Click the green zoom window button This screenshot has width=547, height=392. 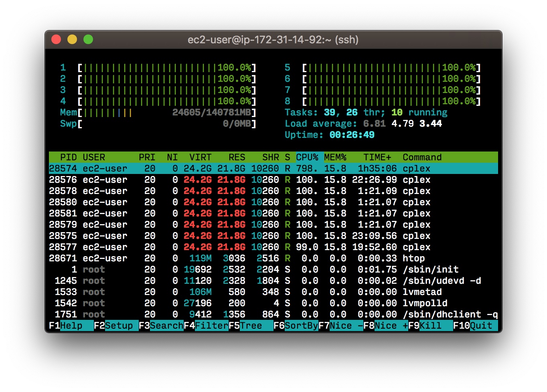(x=88, y=39)
